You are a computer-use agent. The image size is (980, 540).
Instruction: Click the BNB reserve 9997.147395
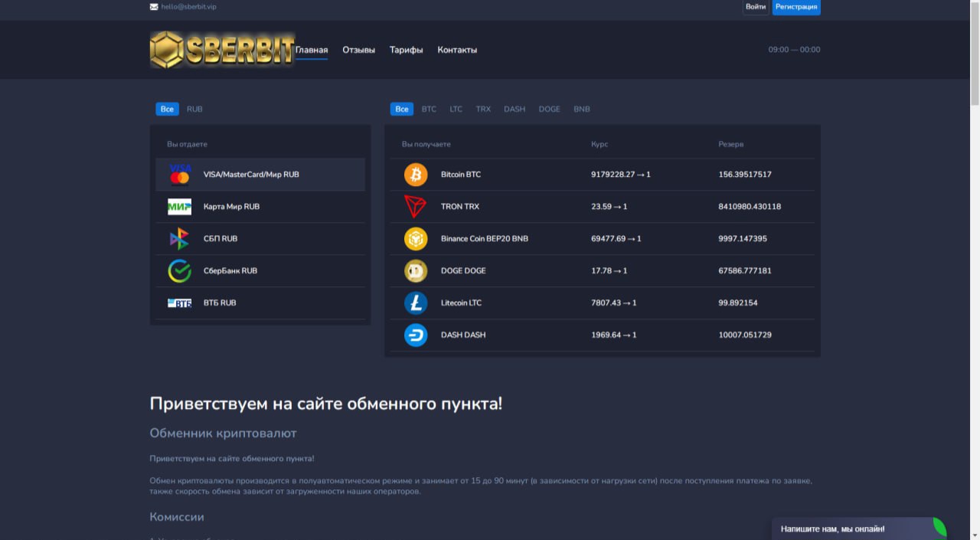pos(743,239)
